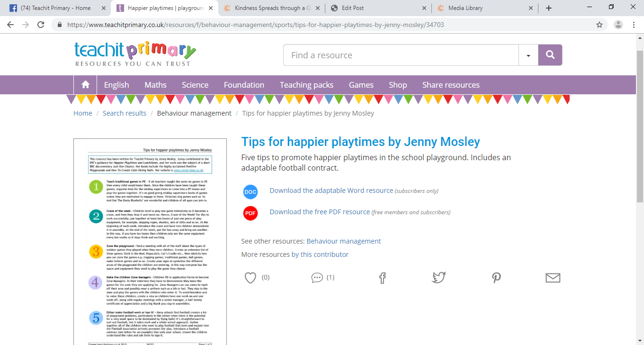
Task: Click the heart favourite icon
Action: [x=250, y=278]
